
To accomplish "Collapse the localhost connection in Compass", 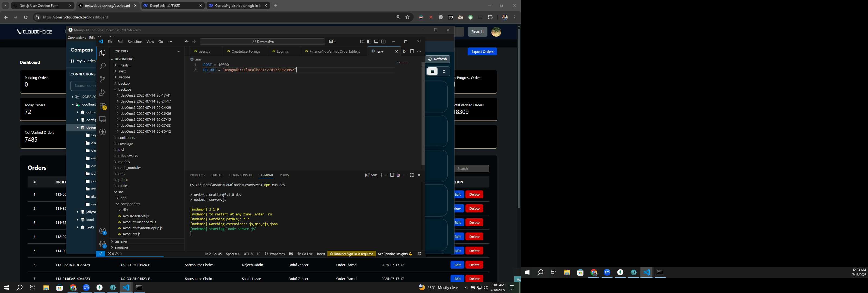I will coord(72,104).
